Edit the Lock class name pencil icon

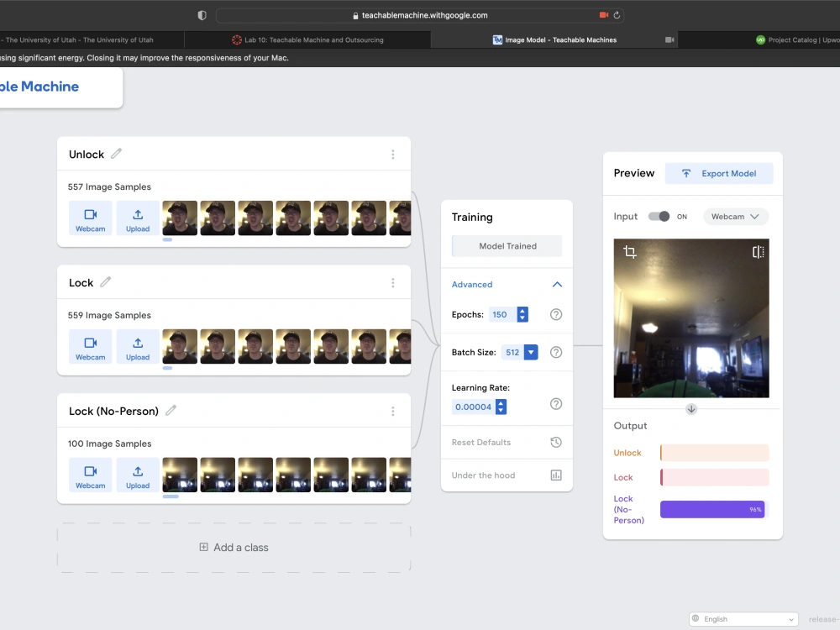pos(106,281)
